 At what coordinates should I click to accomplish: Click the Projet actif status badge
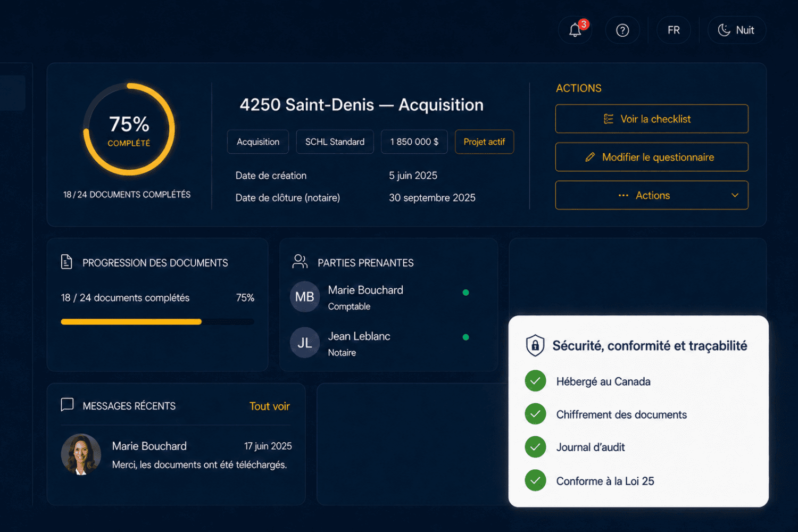pyautogui.click(x=484, y=142)
